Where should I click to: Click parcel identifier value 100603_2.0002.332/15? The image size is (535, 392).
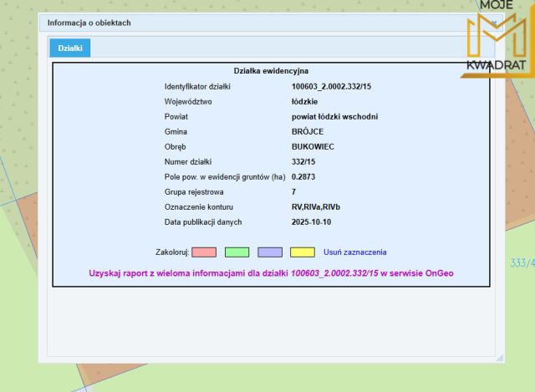pyautogui.click(x=331, y=87)
